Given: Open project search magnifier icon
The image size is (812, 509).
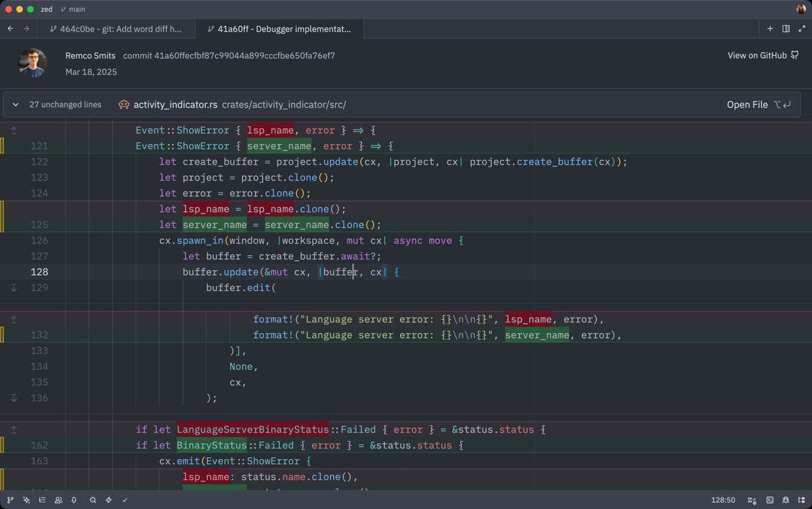Looking at the screenshot, I should (93, 500).
